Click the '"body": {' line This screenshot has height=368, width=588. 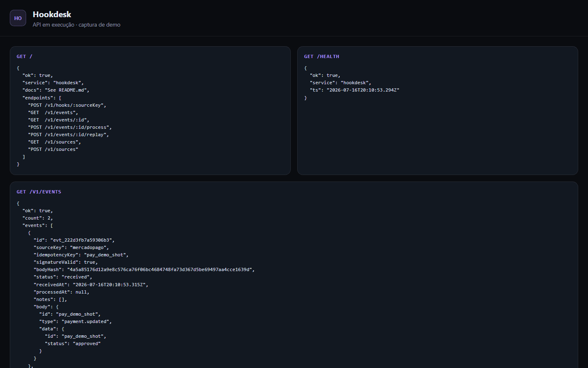click(x=46, y=307)
